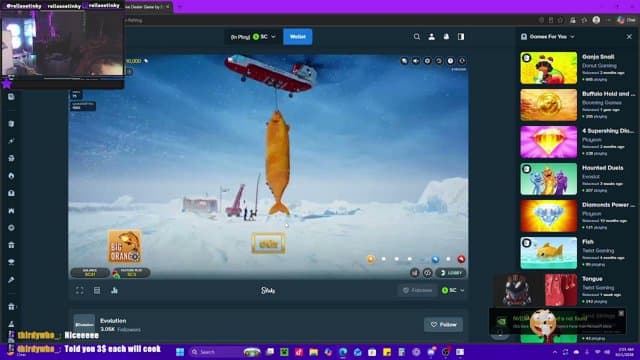The width and height of the screenshot is (640, 360).
Task: Open the SC currency dropdown below game
Action: coord(453,290)
